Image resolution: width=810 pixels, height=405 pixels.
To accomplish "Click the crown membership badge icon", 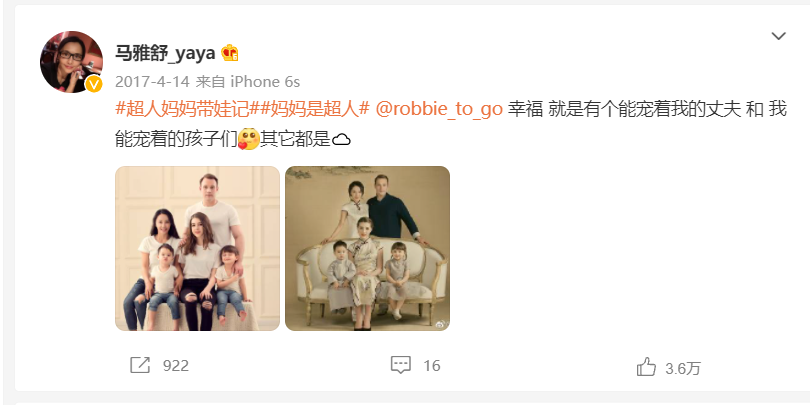I will (x=230, y=53).
